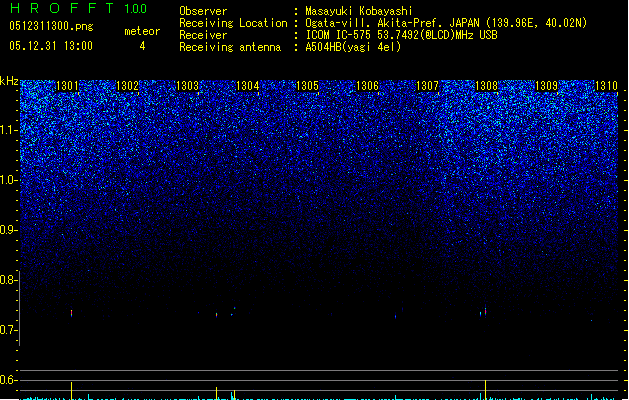Click the 1309 time marker
The width and height of the screenshot is (629, 400).
(x=547, y=86)
